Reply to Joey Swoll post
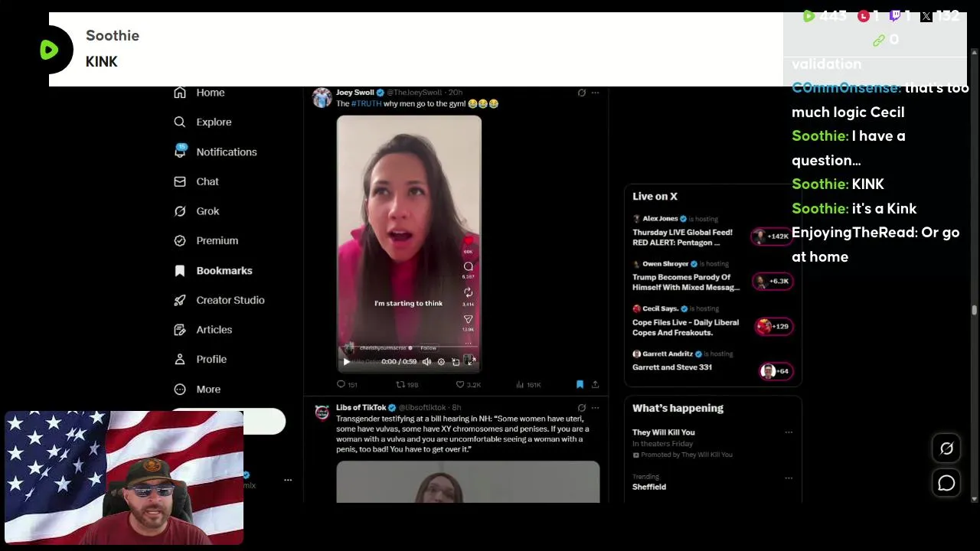This screenshot has width=980, height=551. click(347, 384)
